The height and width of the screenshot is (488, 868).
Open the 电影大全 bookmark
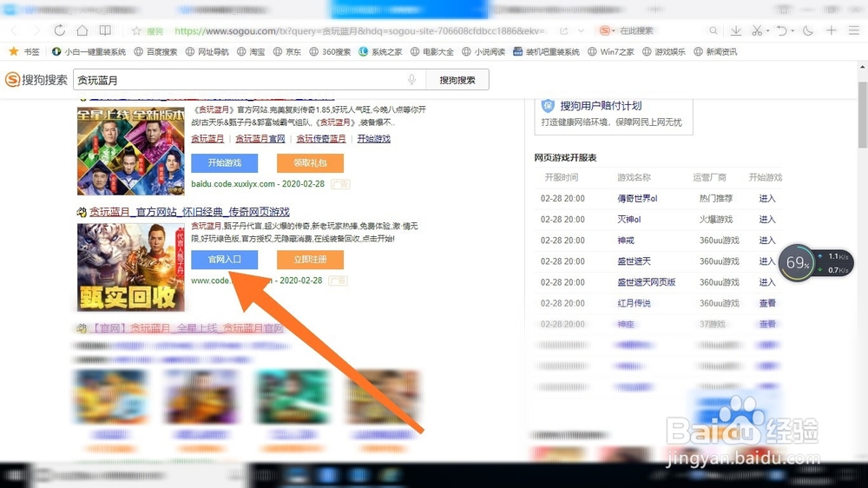[x=431, y=51]
